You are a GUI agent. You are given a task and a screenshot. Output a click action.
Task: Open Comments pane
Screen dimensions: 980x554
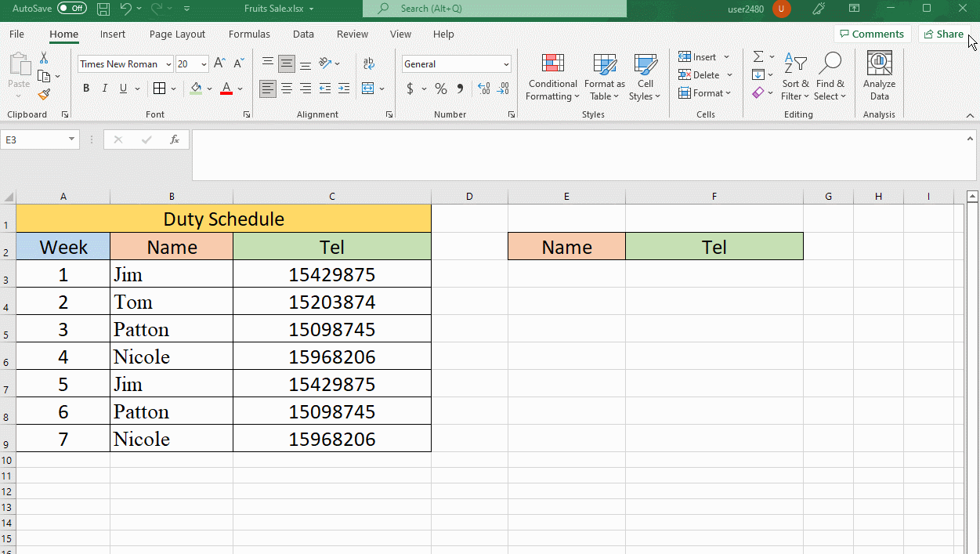872,34
